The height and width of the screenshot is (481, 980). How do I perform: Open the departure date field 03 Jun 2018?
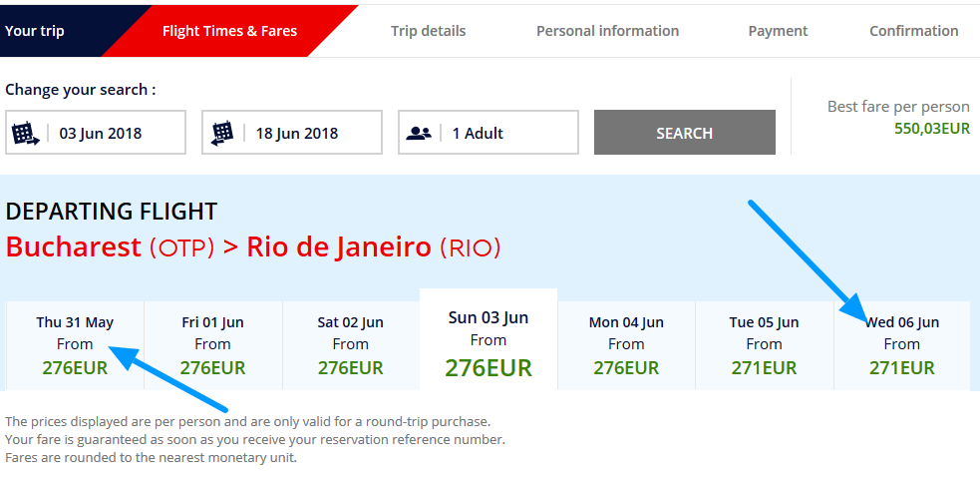click(x=115, y=133)
